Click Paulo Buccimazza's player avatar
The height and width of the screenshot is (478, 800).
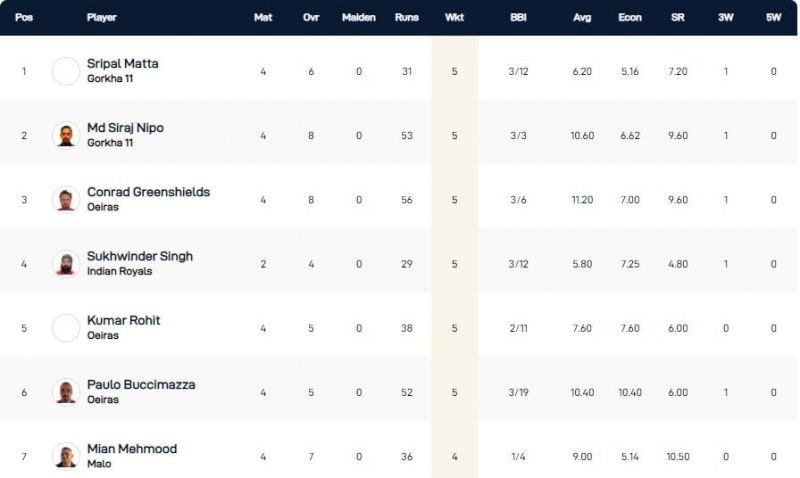(66, 391)
